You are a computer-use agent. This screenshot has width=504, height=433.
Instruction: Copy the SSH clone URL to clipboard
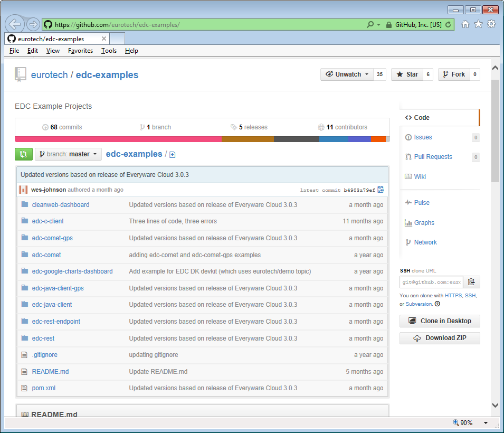pos(471,282)
